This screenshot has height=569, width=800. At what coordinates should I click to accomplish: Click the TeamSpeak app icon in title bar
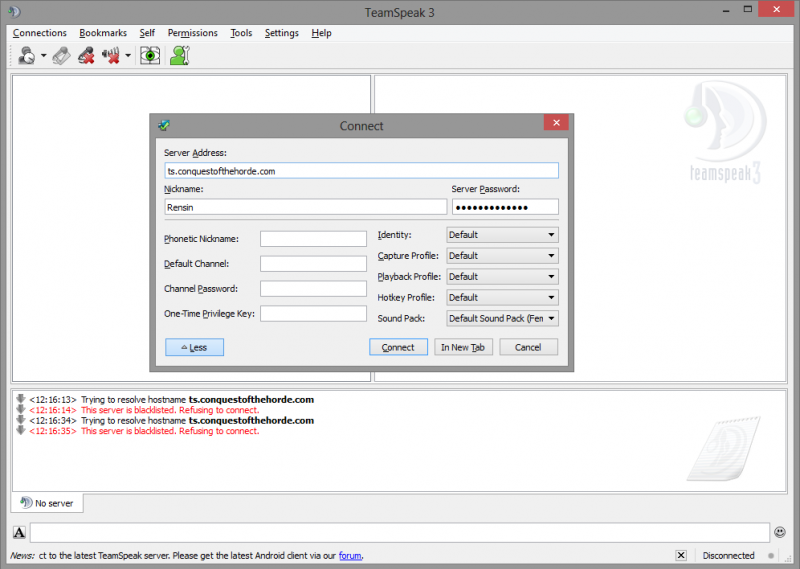click(x=14, y=11)
